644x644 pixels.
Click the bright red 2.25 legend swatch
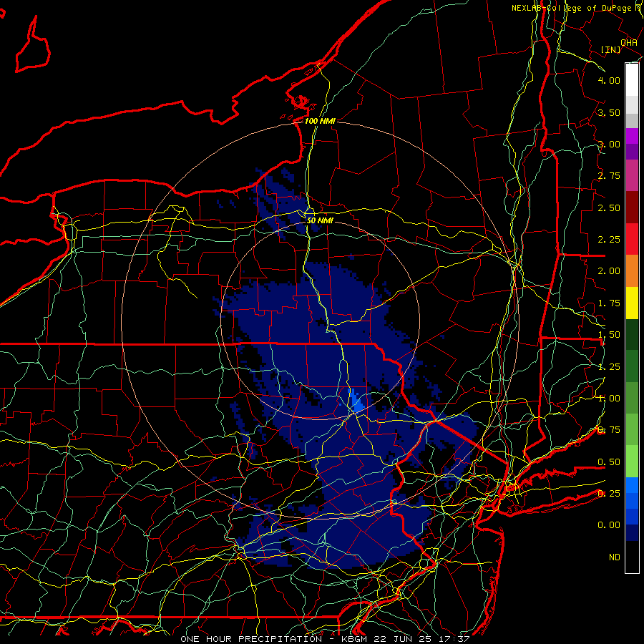click(x=632, y=239)
